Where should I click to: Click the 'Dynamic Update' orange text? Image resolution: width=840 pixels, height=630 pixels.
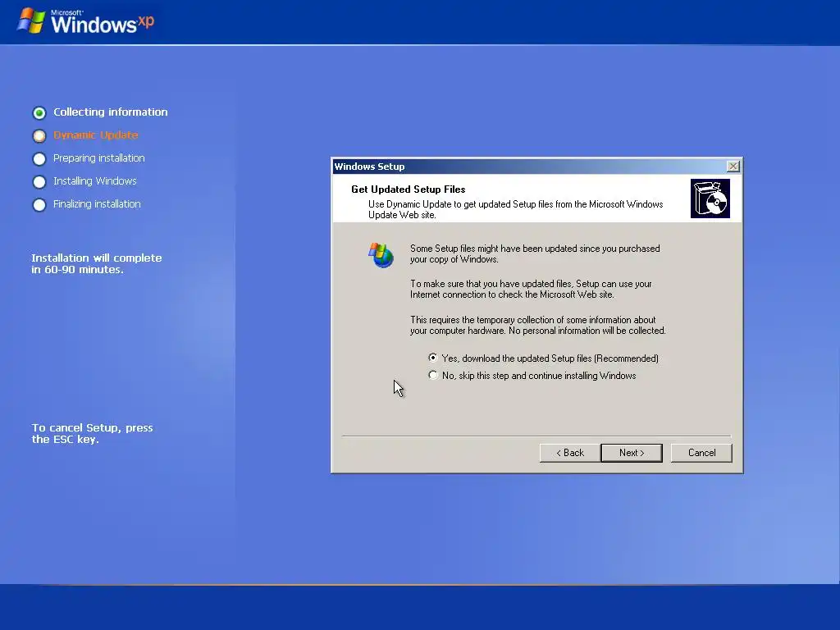tap(96, 135)
